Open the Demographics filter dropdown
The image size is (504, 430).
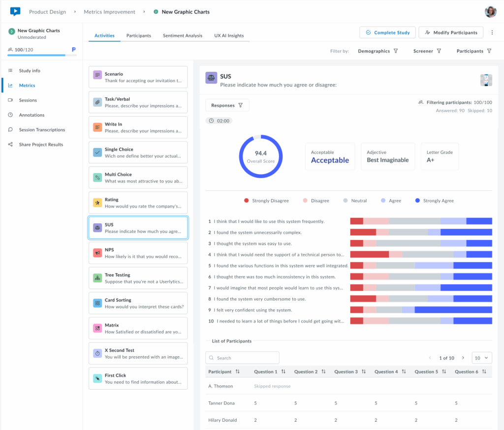click(378, 51)
